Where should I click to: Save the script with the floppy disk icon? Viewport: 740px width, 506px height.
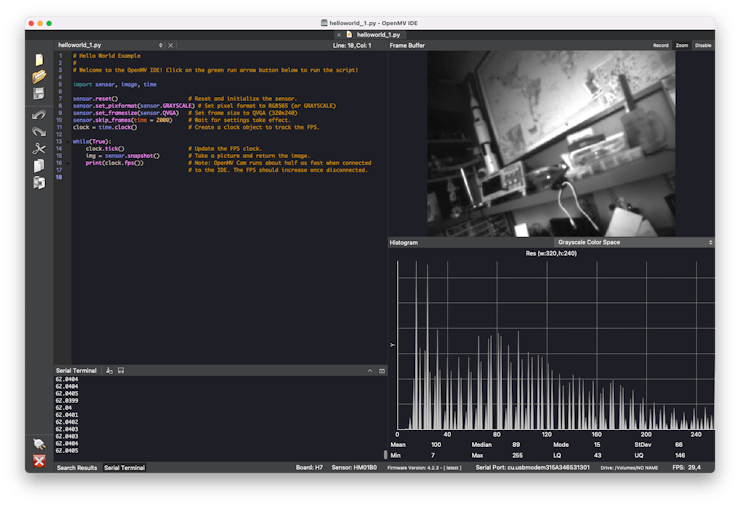(x=39, y=94)
